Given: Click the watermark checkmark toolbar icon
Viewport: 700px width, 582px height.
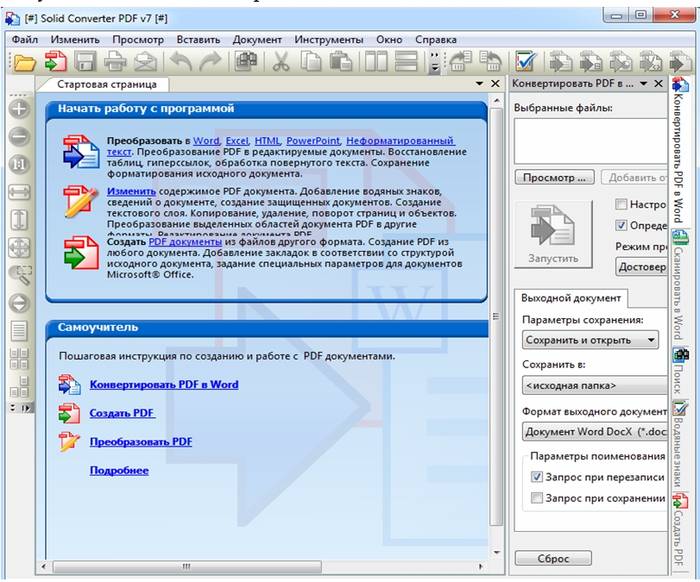Looking at the screenshot, I should [x=526, y=61].
